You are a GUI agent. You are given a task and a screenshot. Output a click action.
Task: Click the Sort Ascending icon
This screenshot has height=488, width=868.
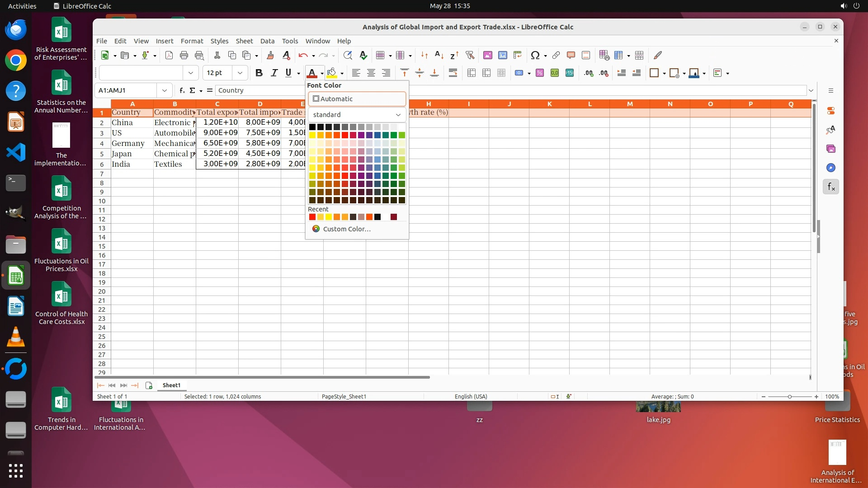(439, 55)
